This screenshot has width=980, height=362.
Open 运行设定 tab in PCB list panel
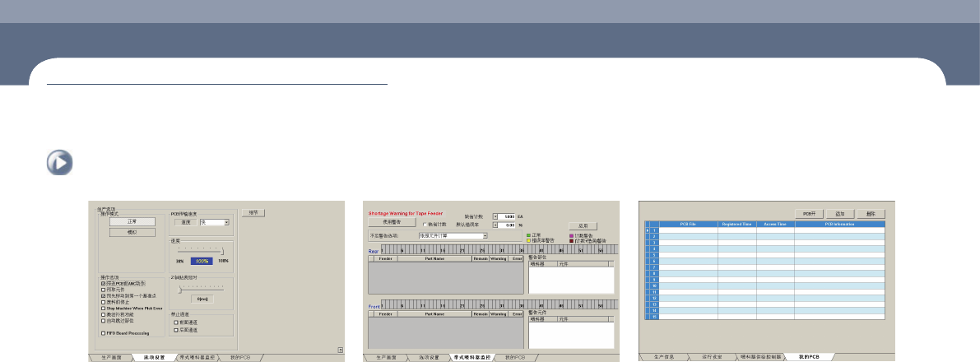[713, 357]
